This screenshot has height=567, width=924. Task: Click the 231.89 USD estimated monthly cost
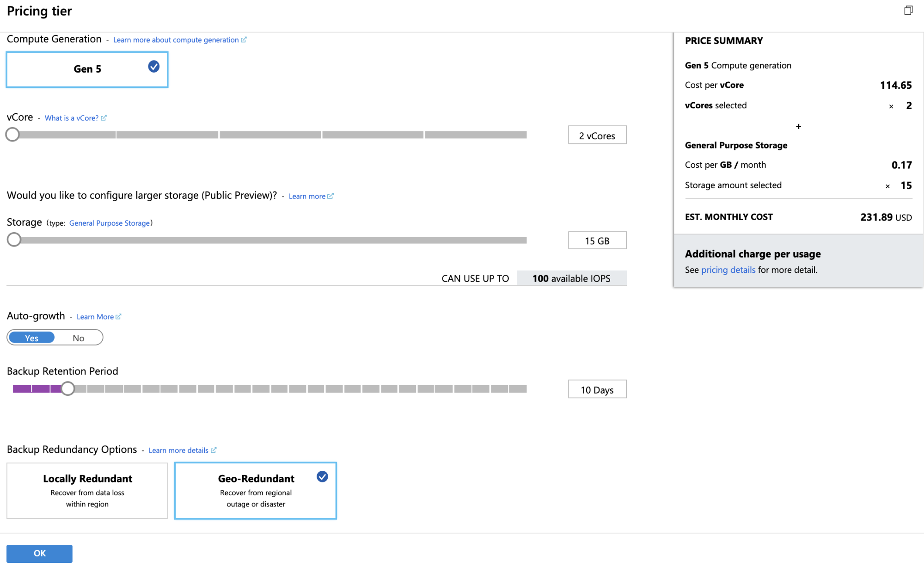[x=886, y=217]
